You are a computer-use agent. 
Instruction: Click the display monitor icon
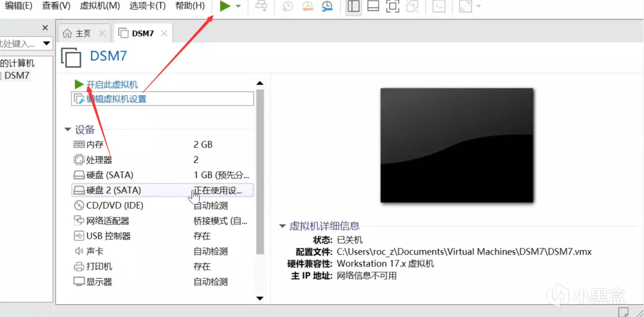coord(79,282)
